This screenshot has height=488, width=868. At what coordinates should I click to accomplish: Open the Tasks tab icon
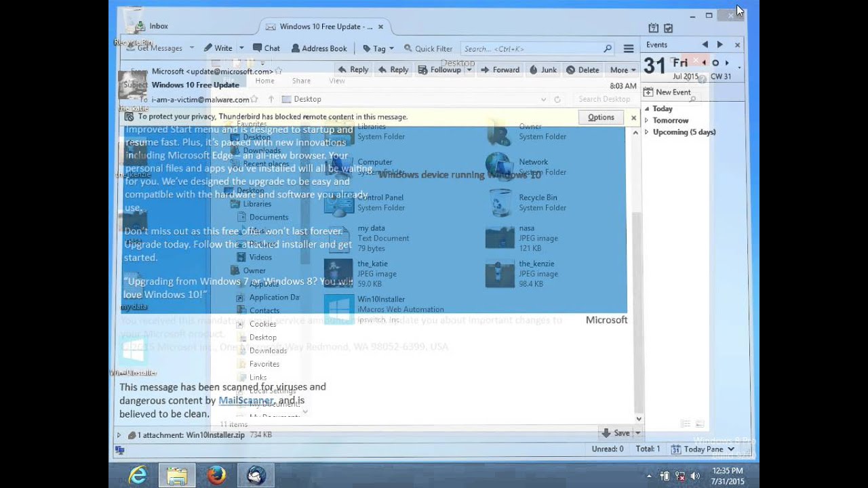tap(668, 28)
